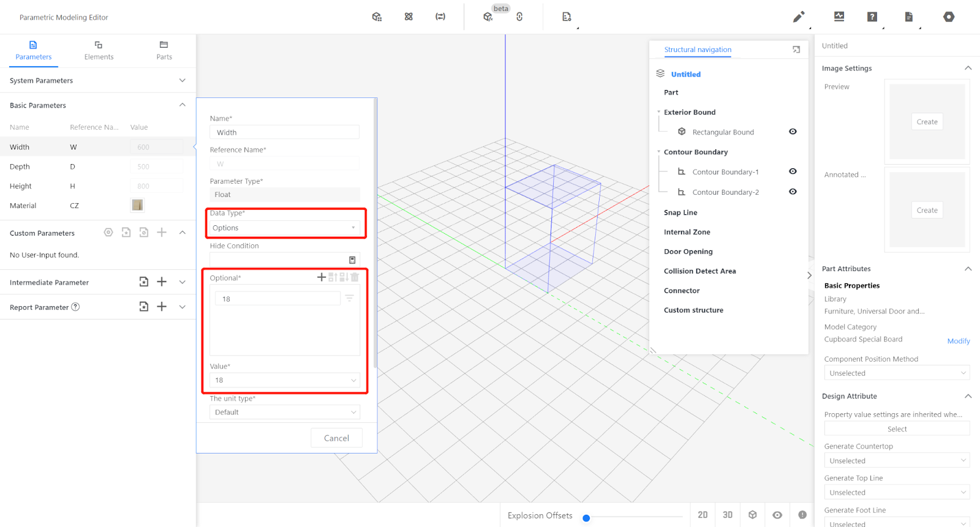Image resolution: width=980 pixels, height=527 pixels.
Task: Click the Cancel button
Action: click(x=336, y=438)
